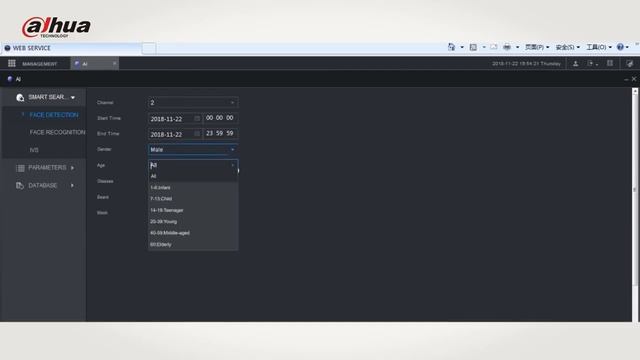Click the End Time date field
The width and height of the screenshot is (640, 360).
(x=175, y=134)
